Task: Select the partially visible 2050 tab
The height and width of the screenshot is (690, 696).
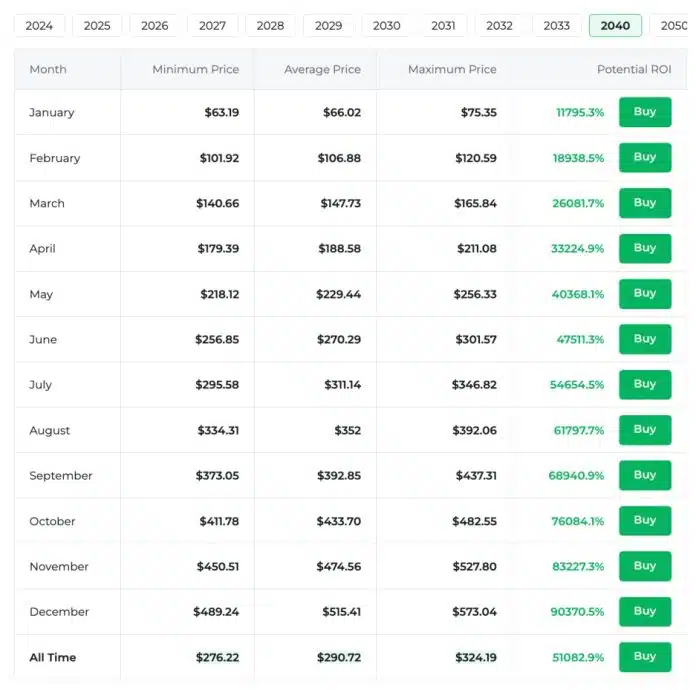Action: click(672, 26)
